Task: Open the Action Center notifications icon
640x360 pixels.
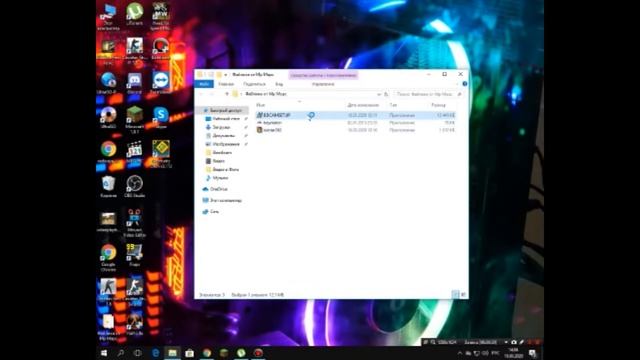Action: (533, 353)
